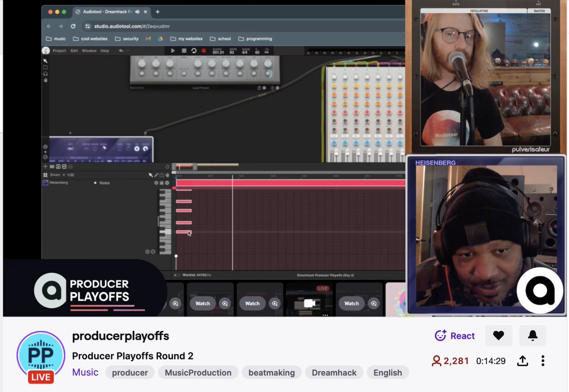Select the Heisenberg track
Screen dimensions: 569x392
point(58,182)
